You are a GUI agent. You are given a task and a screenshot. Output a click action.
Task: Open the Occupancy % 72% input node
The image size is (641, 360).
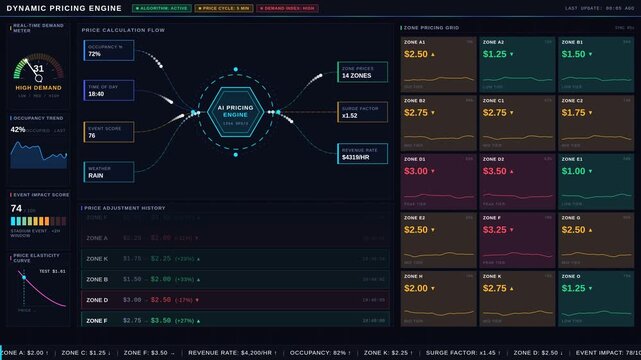tap(109, 50)
